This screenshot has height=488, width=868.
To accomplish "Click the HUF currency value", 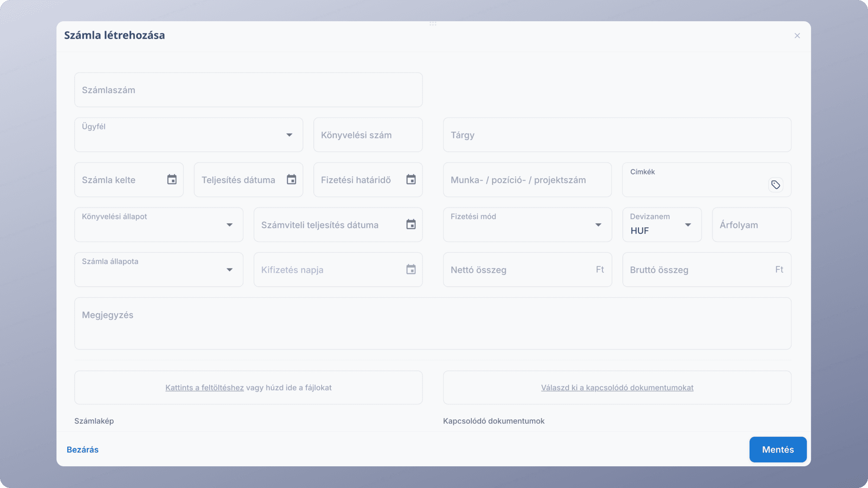I will point(639,231).
